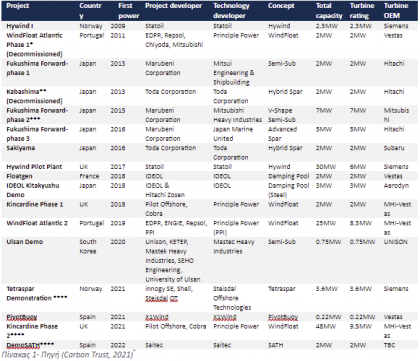The height and width of the screenshot is (361, 420).
Task: Click the Tetraspar concept cell
Action: coord(282,289)
